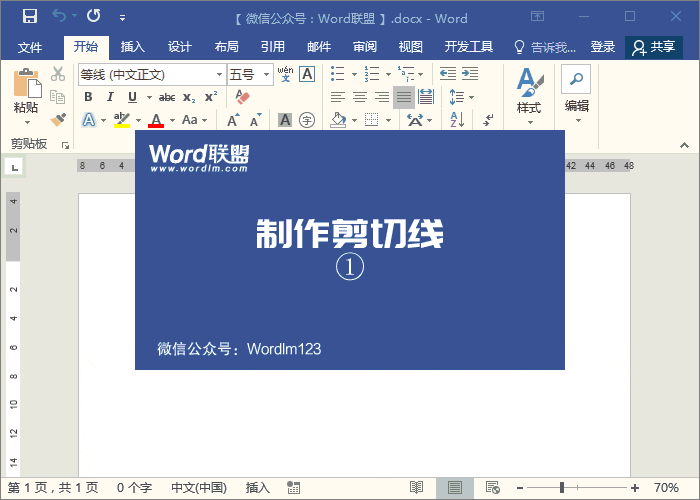Click Grow Font icon
This screenshot has height=500, width=700.
tap(233, 120)
